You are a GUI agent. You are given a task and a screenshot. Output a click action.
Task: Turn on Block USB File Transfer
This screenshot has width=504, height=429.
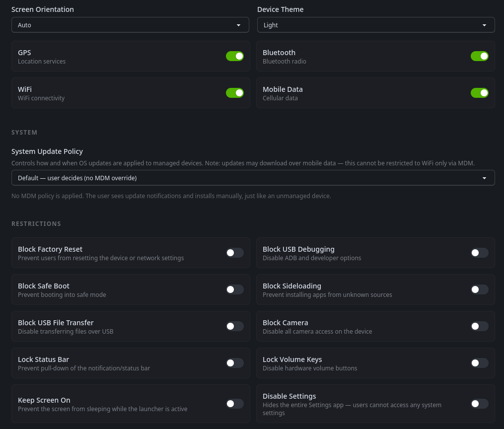pos(234,326)
